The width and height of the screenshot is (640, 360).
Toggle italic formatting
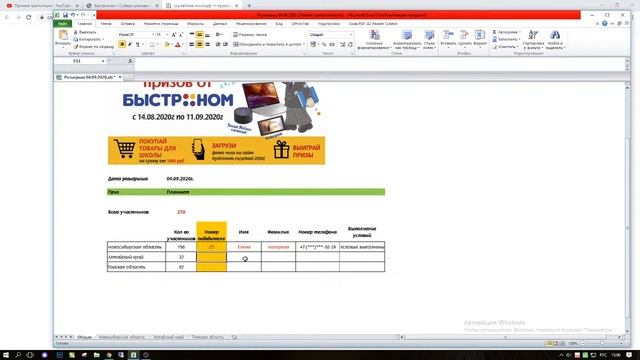click(130, 44)
